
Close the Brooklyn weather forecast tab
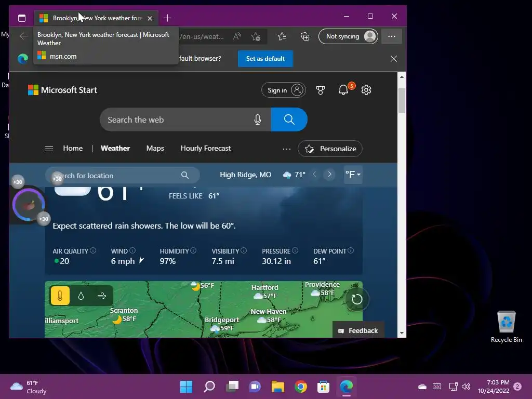click(150, 18)
